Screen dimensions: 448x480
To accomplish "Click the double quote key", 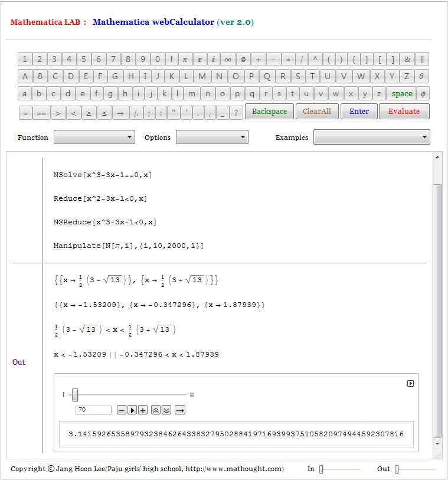I will pyautogui.click(x=174, y=113).
